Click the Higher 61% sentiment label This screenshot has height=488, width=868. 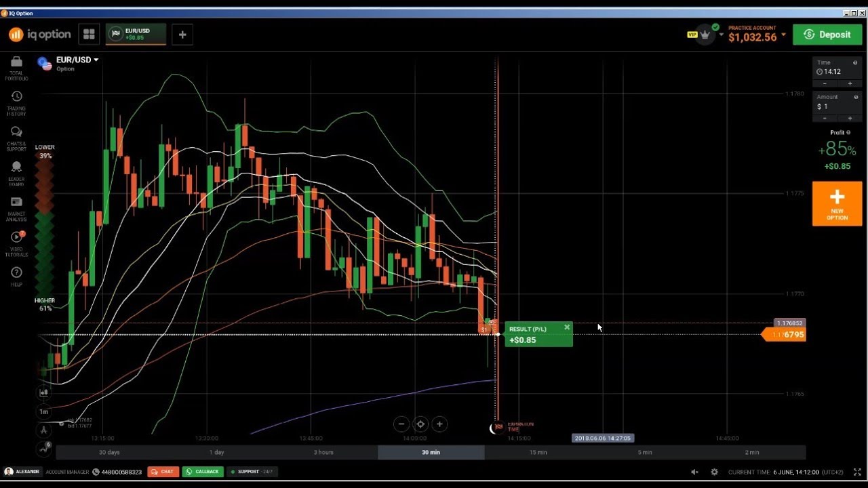point(45,304)
